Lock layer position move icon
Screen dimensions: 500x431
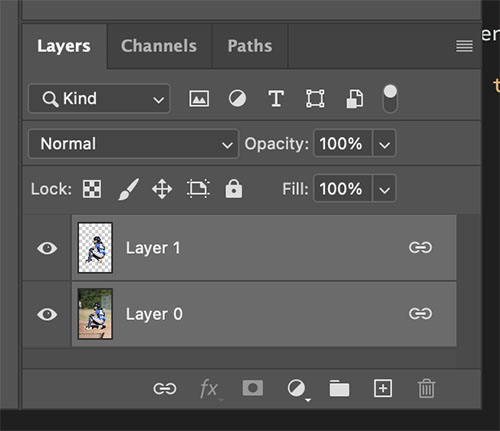[162, 189]
